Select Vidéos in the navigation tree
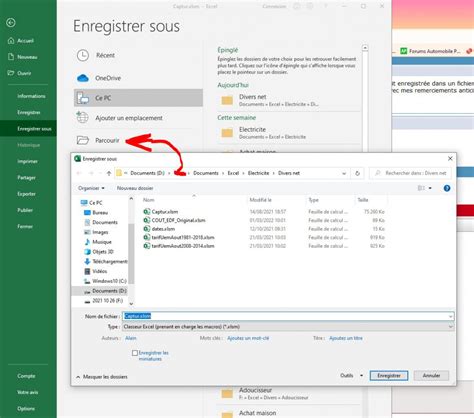This screenshot has width=474, height=418. (96, 271)
